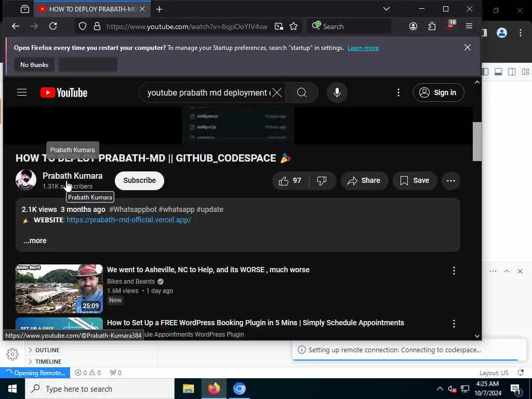This screenshot has height=399, width=532.
Task: Open Bikes and Beards channel link
Action: coord(130,281)
